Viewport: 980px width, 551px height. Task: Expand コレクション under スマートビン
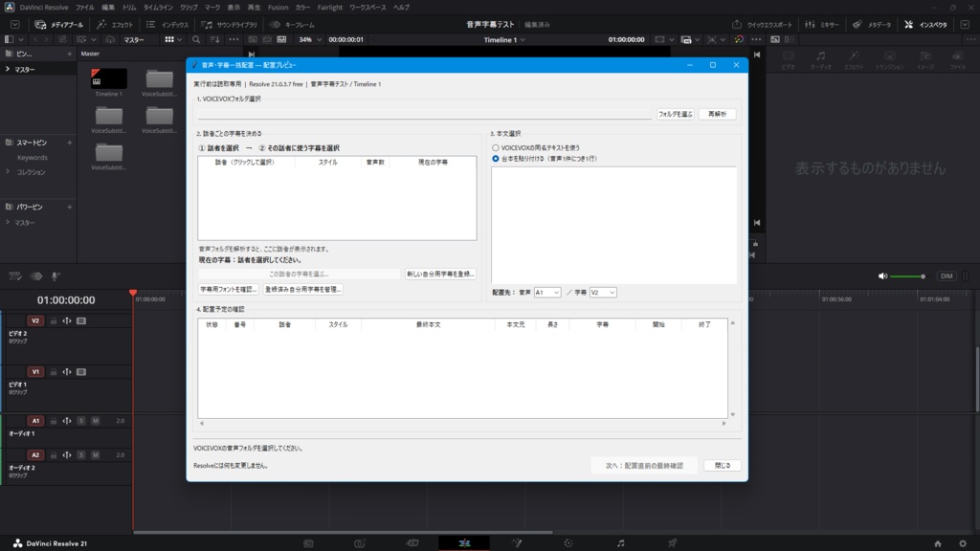(8, 172)
